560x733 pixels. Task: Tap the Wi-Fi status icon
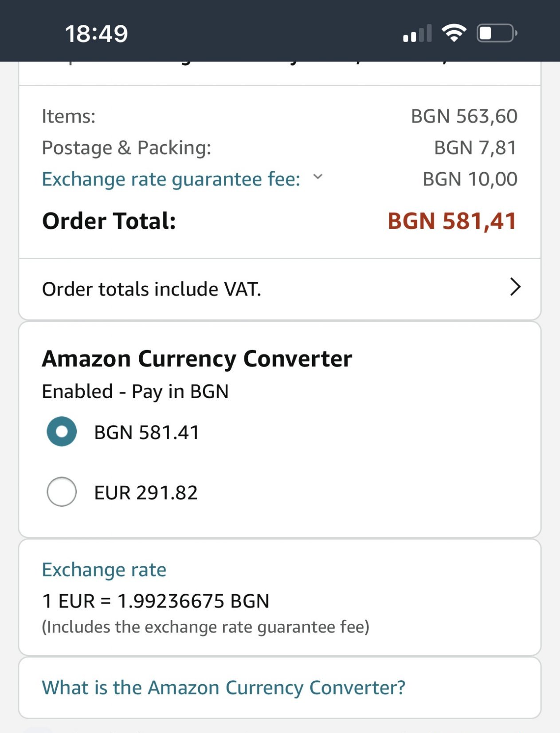coord(454,33)
